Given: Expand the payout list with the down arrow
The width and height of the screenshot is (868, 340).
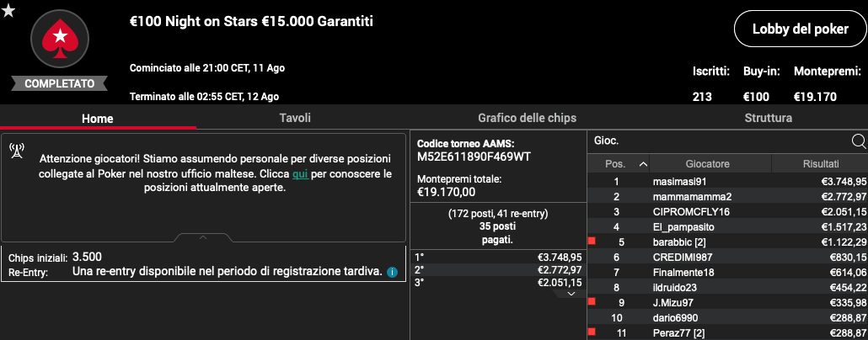Looking at the screenshot, I should (571, 294).
